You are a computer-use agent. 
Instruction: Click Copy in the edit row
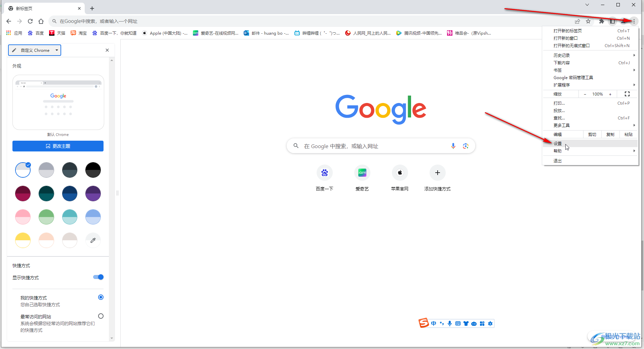click(x=610, y=134)
